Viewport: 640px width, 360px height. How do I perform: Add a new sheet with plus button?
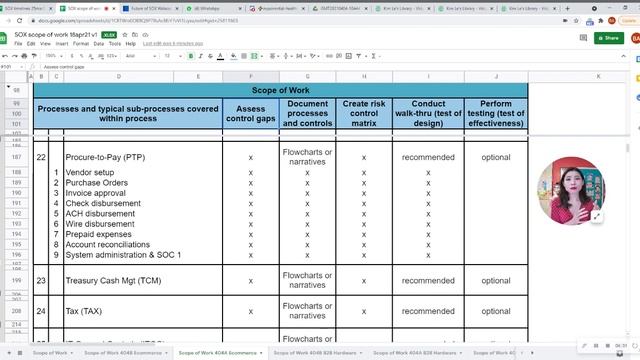coord(9,353)
